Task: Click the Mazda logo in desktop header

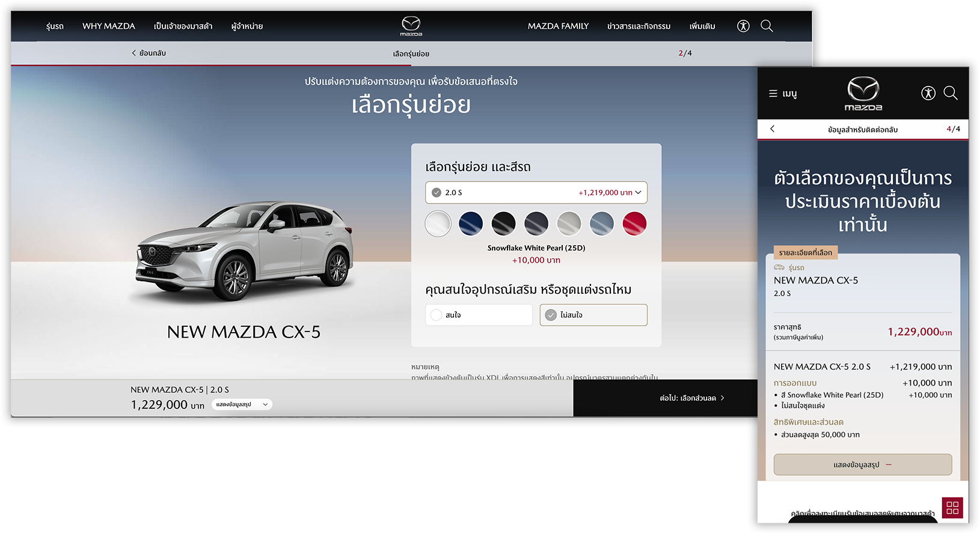Action: pos(411,26)
